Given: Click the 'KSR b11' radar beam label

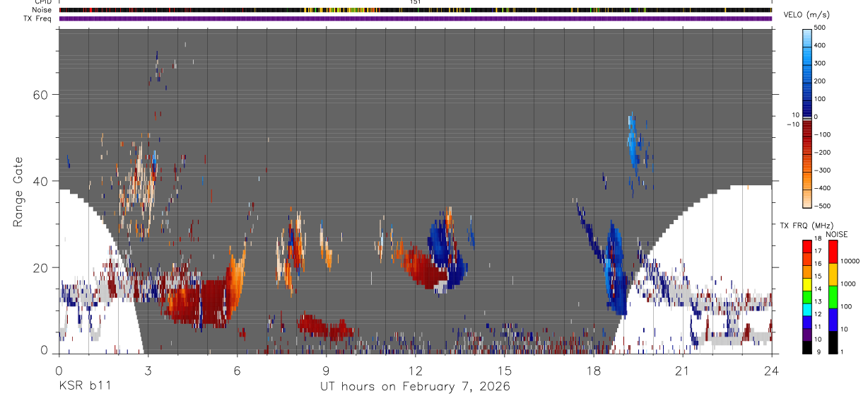Looking at the screenshot, I should 84,386.
